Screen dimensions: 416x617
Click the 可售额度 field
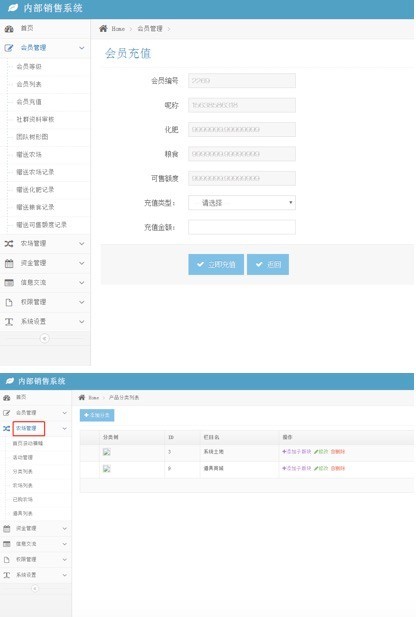pyautogui.click(x=242, y=178)
